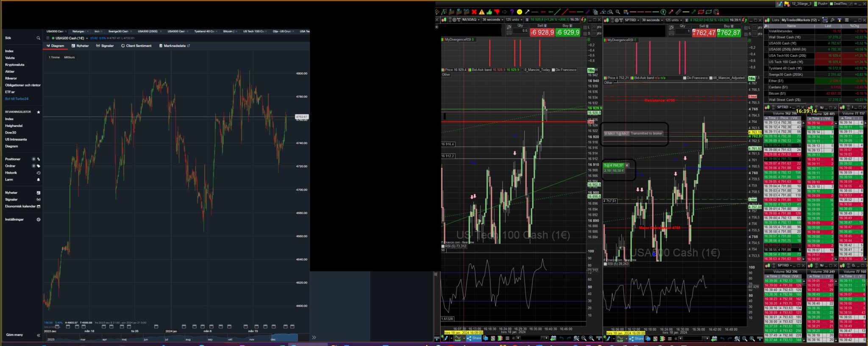
Task: Open the Bitcoin chart tab
Action: (x=229, y=31)
